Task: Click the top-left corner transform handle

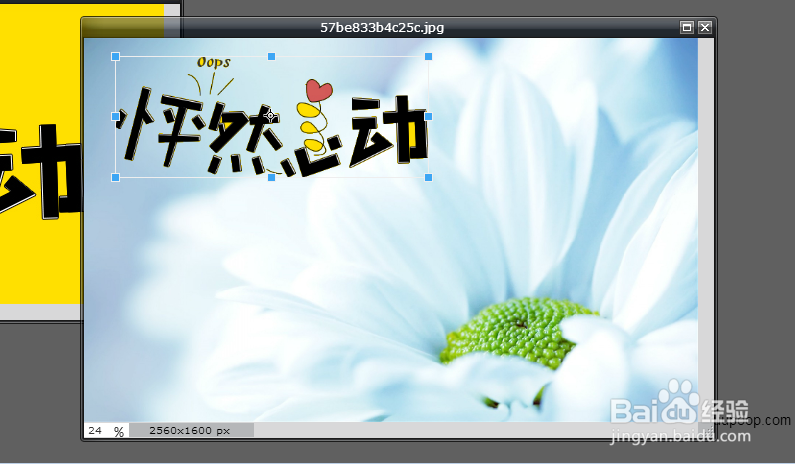Action: pyautogui.click(x=116, y=56)
